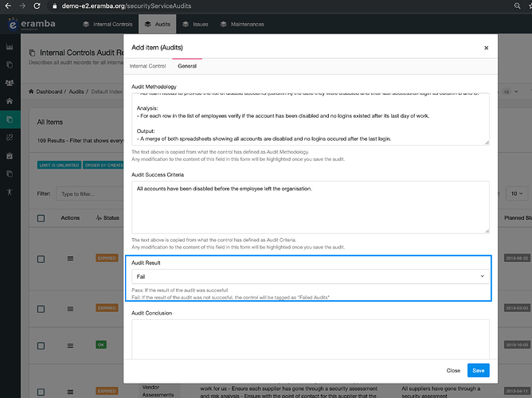
Task: Open the browser zoom magnifier icon
Action: (517, 6)
